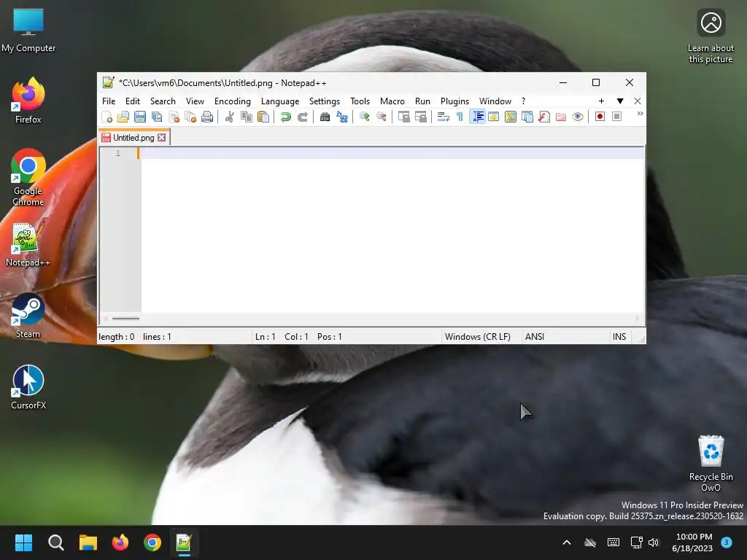Close the Untitled.png tab with its red X

(x=162, y=138)
